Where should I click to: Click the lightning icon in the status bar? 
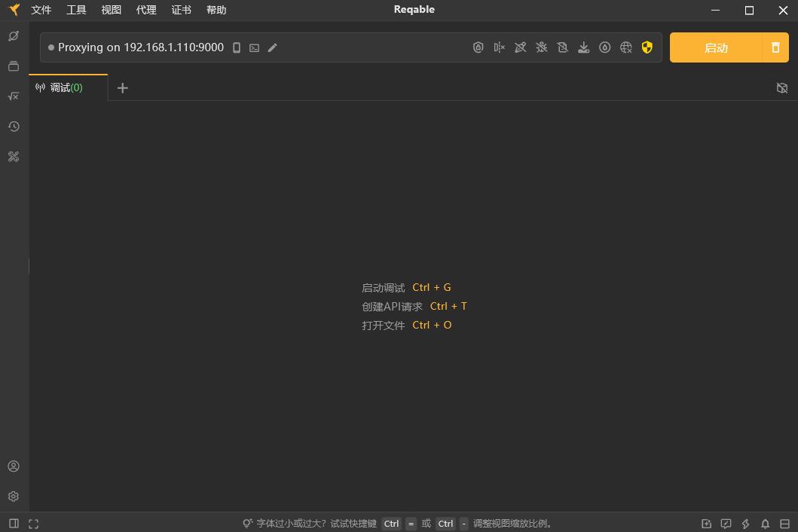pyautogui.click(x=745, y=523)
